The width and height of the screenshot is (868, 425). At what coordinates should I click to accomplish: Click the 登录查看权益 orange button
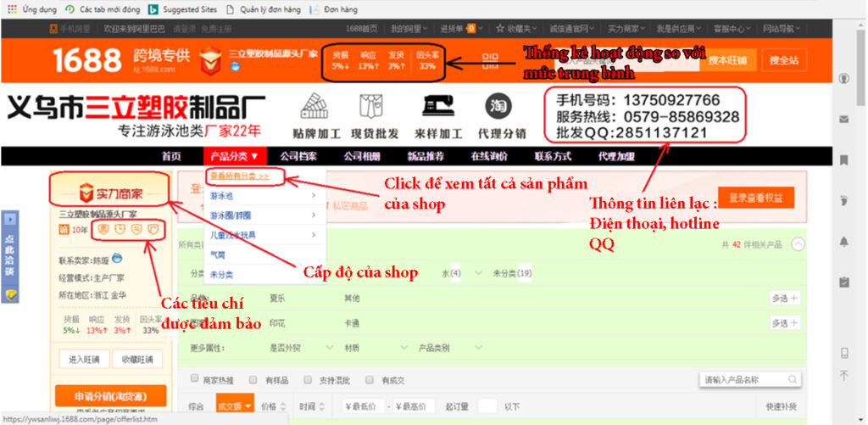pos(755,198)
